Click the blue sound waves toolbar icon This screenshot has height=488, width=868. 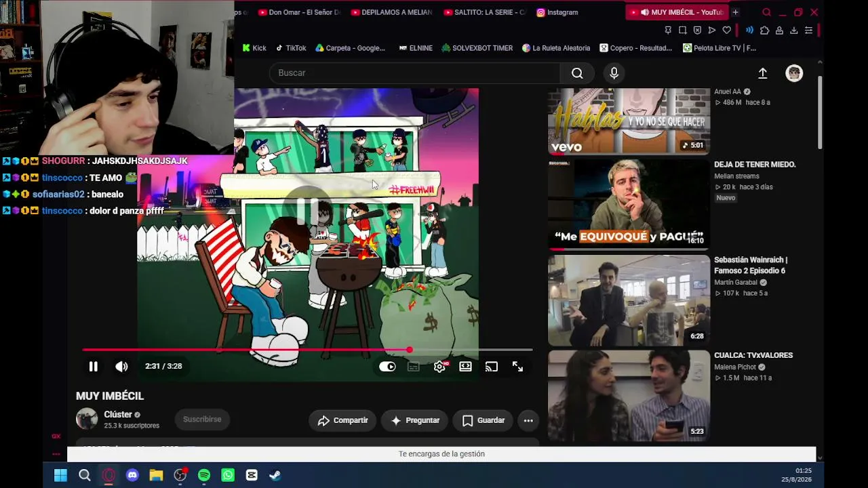pyautogui.click(x=749, y=30)
